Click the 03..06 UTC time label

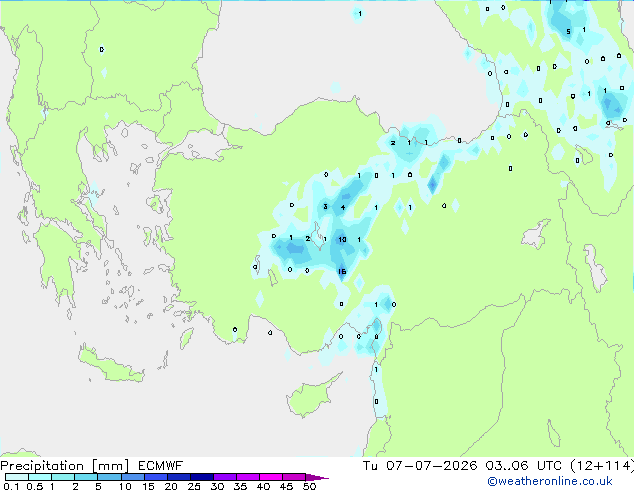(524, 466)
